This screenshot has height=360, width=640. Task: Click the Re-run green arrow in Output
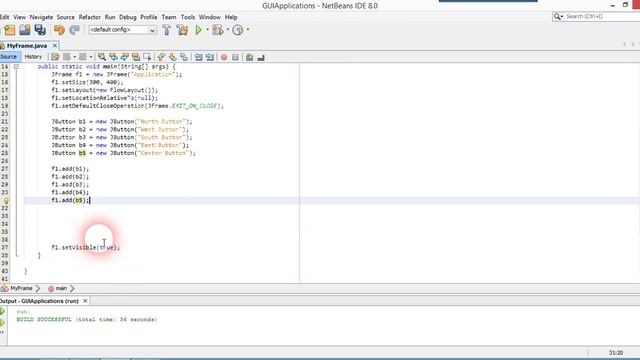(x=3, y=311)
